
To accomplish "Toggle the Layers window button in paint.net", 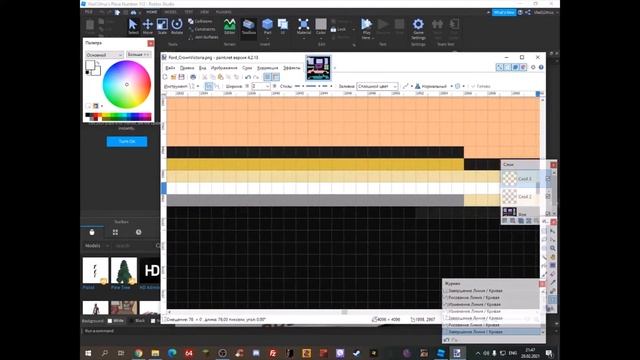I will (515, 67).
